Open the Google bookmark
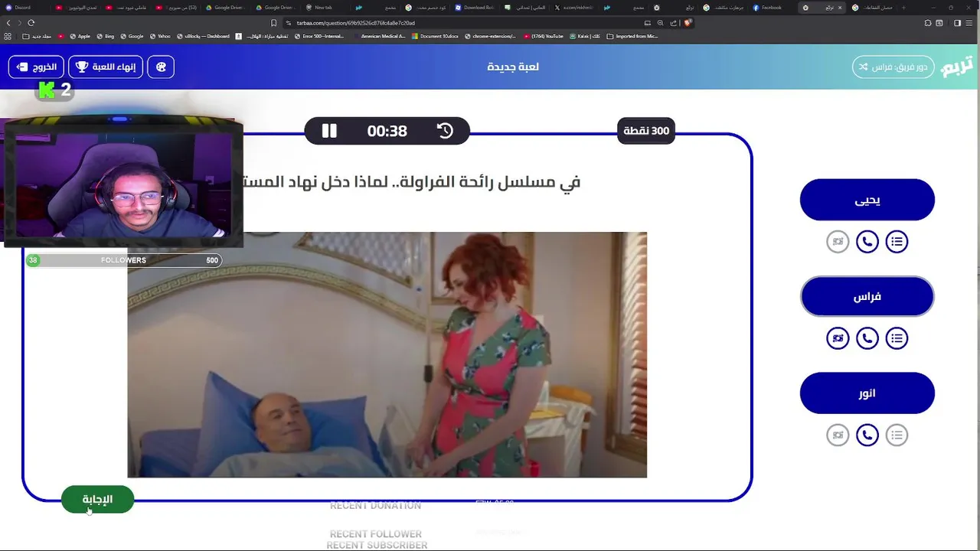The height and width of the screenshot is (551, 980). tap(132, 36)
